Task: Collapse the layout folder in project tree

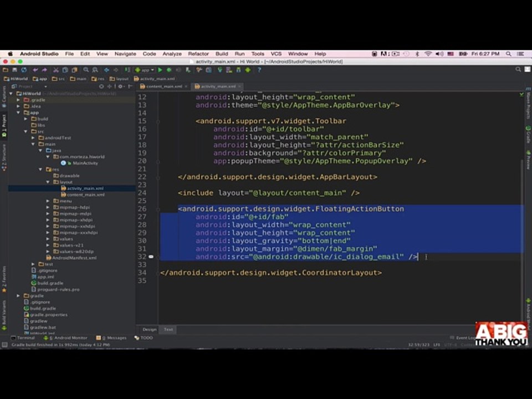Action: [48, 182]
